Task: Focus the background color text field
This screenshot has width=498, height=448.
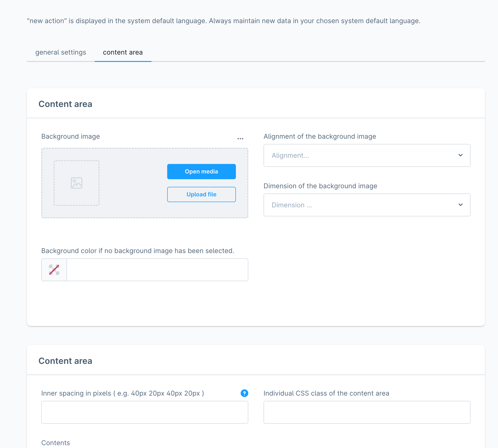Action: 157,270
